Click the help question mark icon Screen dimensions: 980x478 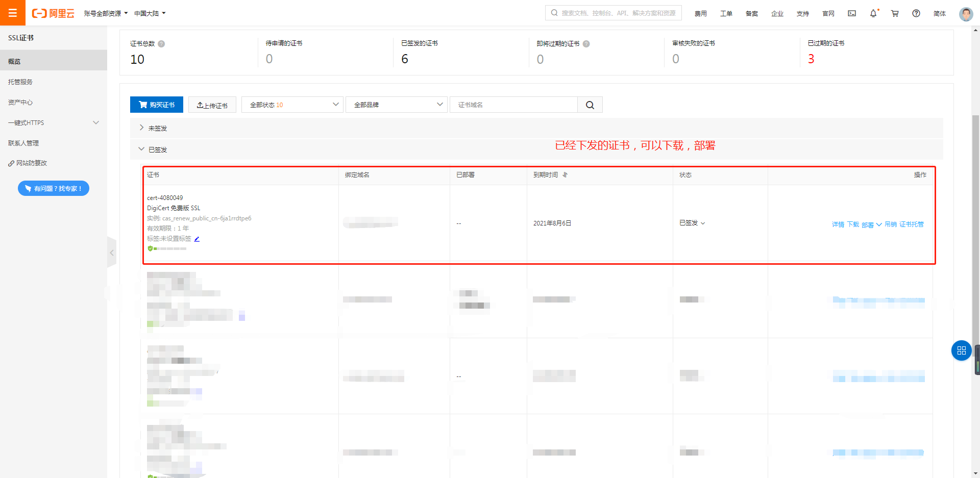(916, 13)
